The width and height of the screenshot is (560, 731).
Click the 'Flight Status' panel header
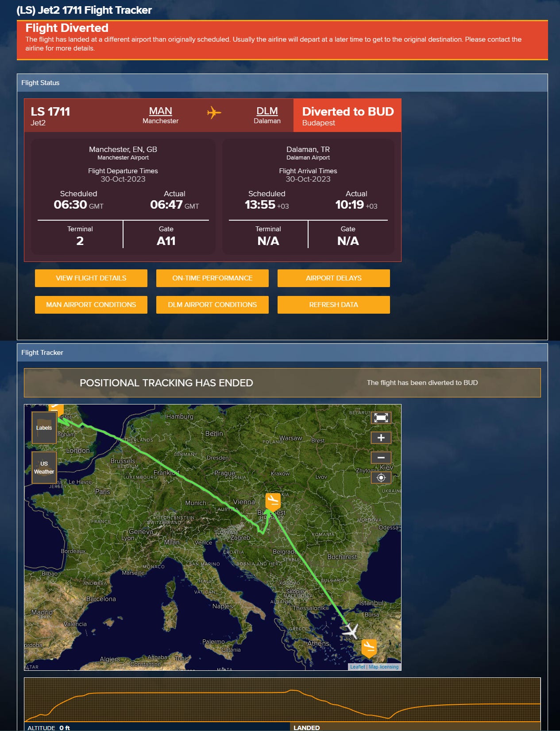click(x=282, y=83)
